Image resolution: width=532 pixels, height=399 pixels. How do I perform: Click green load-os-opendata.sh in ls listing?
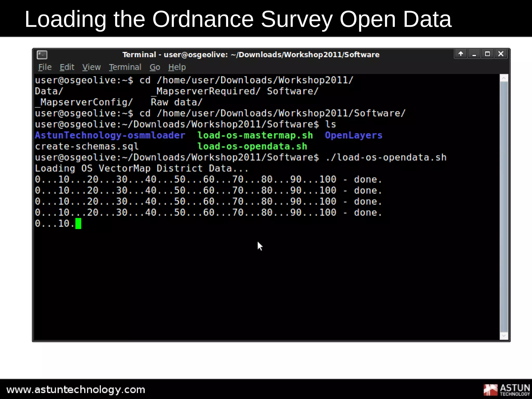(x=252, y=147)
